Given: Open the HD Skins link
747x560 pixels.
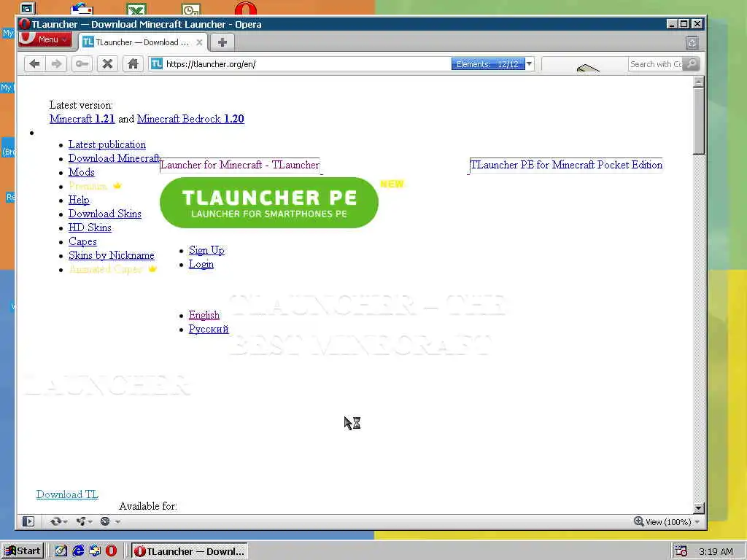Looking at the screenshot, I should (90, 227).
